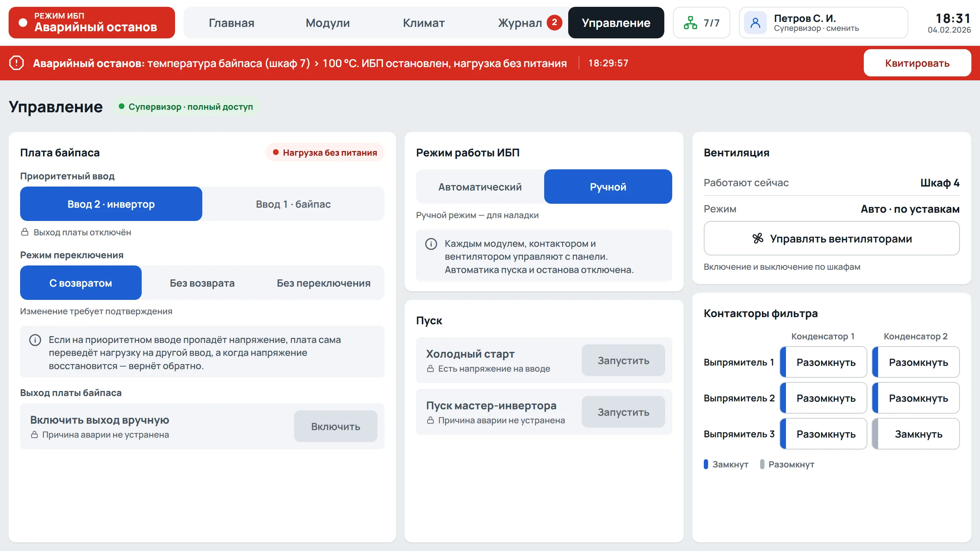Image resolution: width=980 pixels, height=551 pixels.
Task: Switch UPS mode to Автоматический
Action: [480, 187]
